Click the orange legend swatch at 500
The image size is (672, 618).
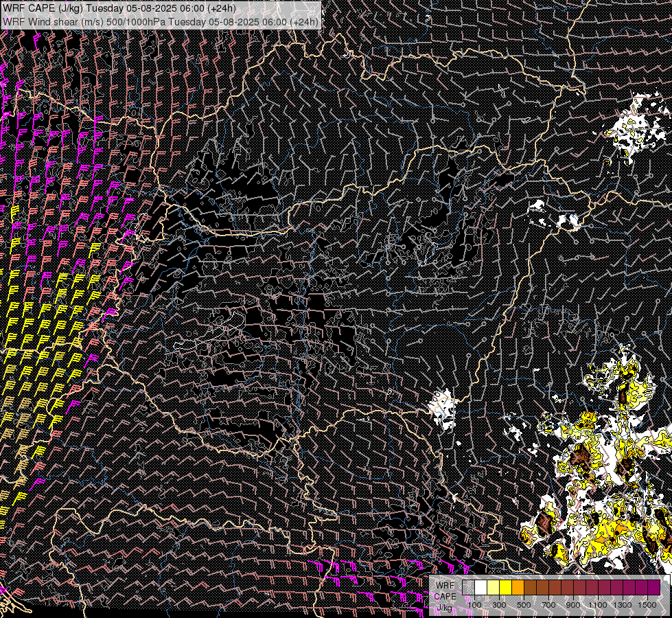click(518, 587)
